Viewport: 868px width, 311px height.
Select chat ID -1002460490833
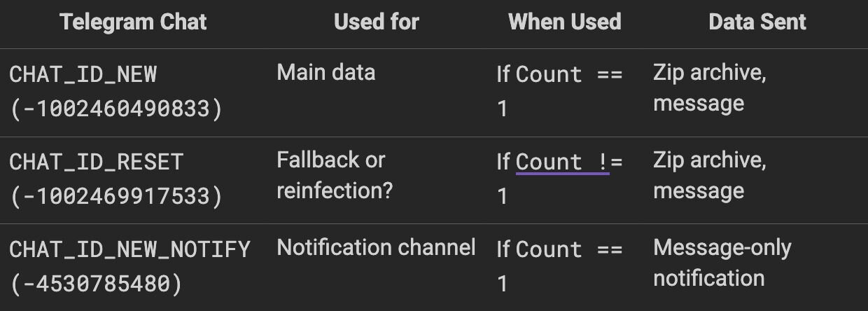click(x=115, y=109)
